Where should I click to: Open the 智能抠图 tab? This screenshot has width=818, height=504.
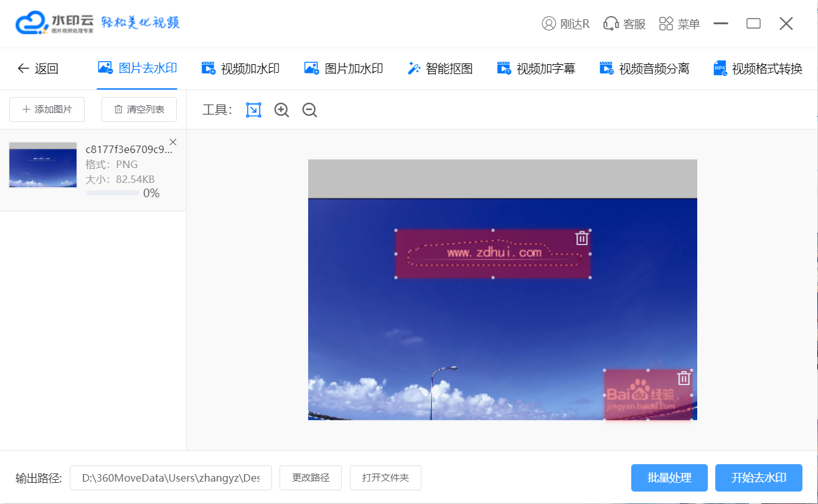tap(440, 68)
